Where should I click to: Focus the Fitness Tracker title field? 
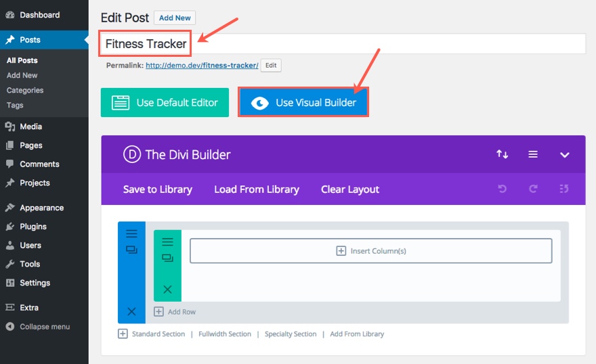pos(343,44)
